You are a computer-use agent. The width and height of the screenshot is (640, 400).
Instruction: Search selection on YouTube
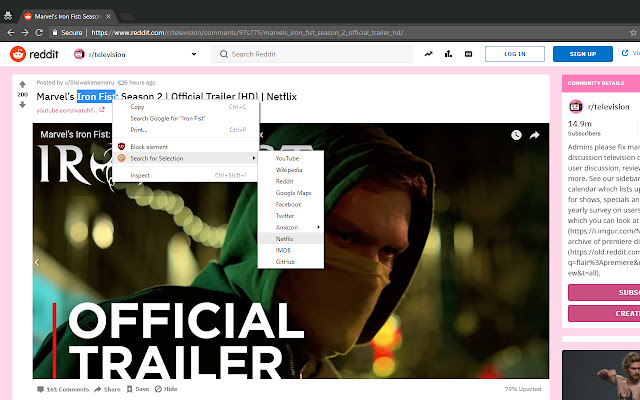click(291, 158)
